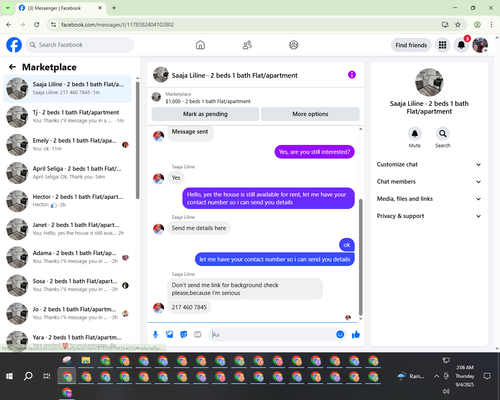This screenshot has height=400, width=500.
Task: Open the Friends icon in top navigation
Action: click(x=247, y=45)
